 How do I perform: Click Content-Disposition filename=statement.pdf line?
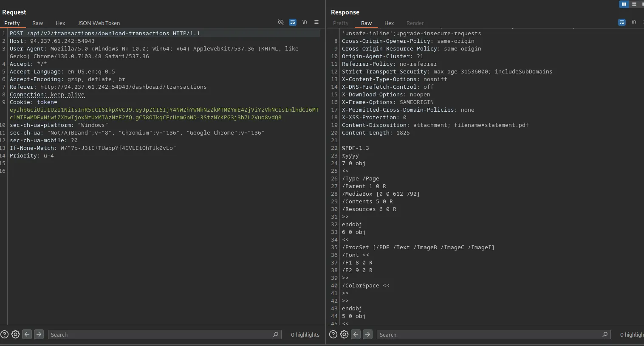click(x=435, y=125)
